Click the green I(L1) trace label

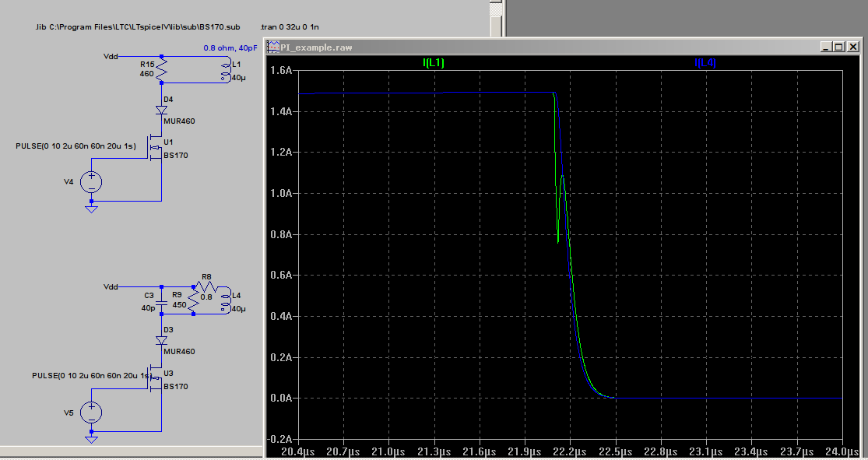433,63
